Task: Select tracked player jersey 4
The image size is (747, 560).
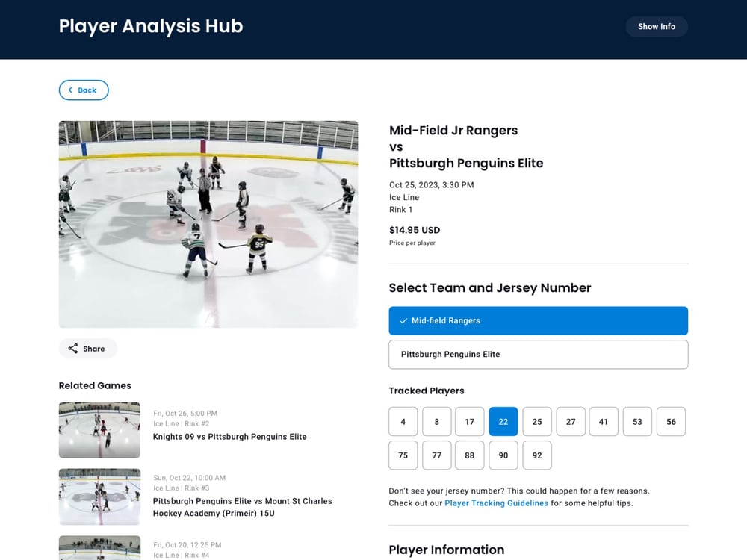Action: click(x=403, y=421)
